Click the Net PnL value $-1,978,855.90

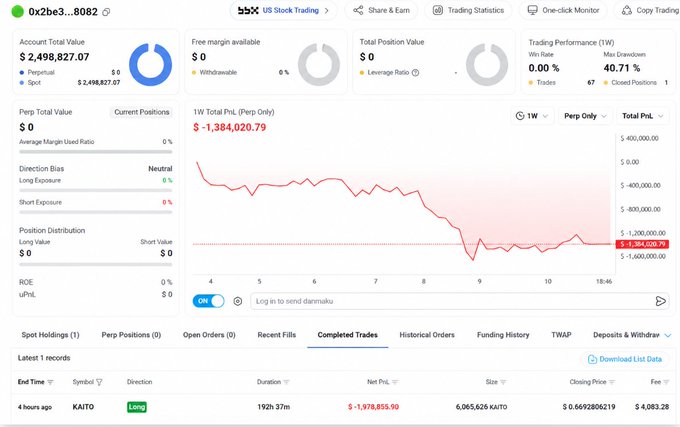click(x=373, y=407)
